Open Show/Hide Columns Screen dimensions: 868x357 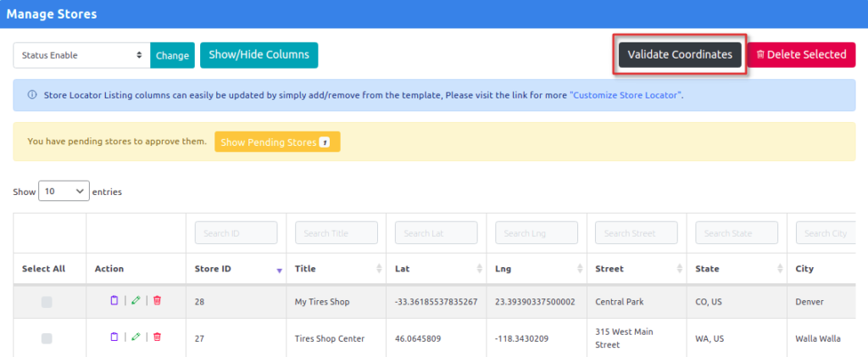pyautogui.click(x=259, y=55)
